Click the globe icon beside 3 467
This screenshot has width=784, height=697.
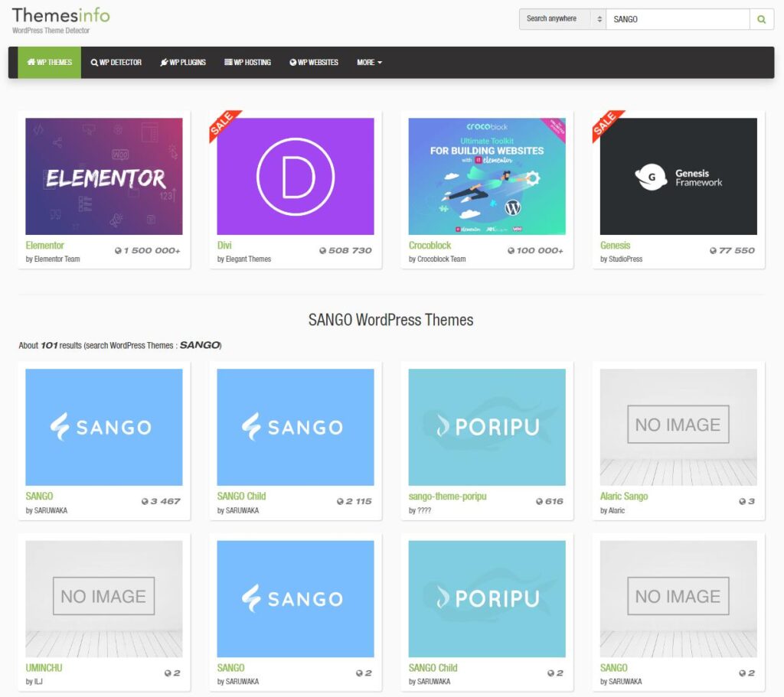click(x=145, y=502)
